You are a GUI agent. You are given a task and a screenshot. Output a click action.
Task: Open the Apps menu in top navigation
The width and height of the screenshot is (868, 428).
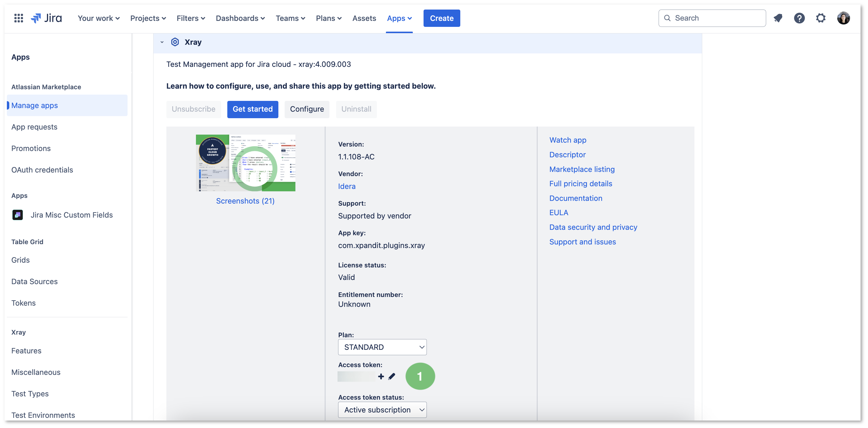coord(399,18)
